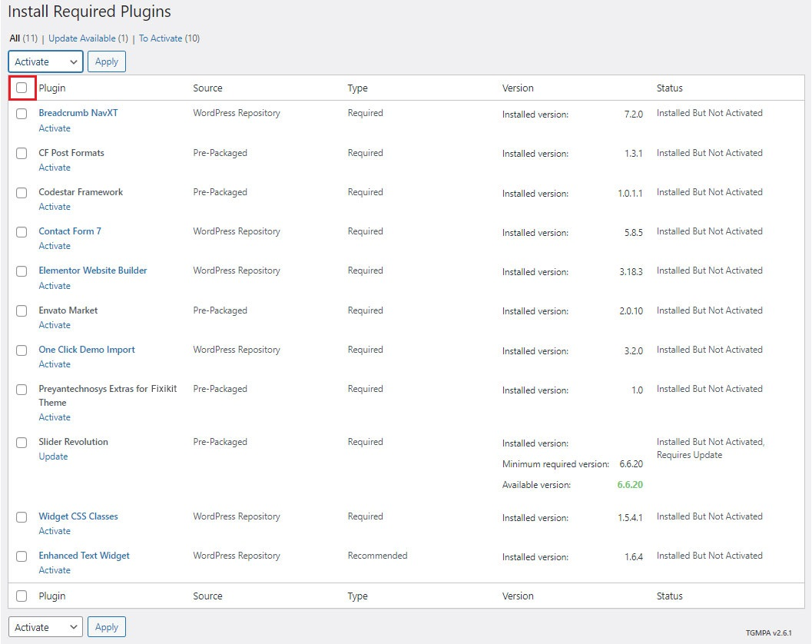Click the bottom Apply button
The image size is (812, 644).
pyautogui.click(x=107, y=627)
